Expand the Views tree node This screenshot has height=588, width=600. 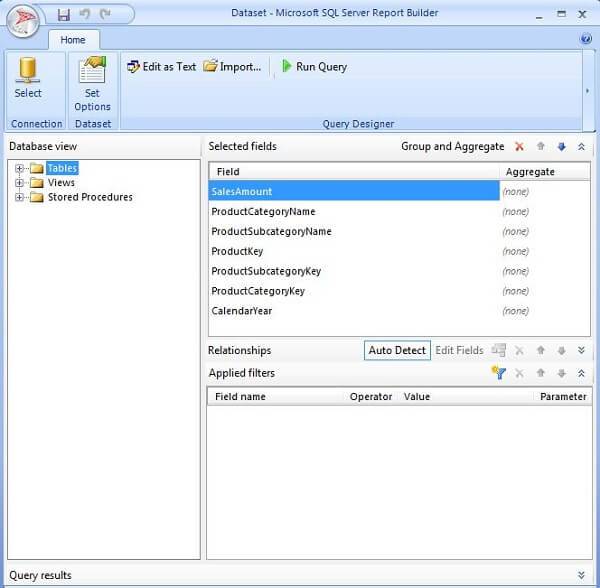pos(19,183)
